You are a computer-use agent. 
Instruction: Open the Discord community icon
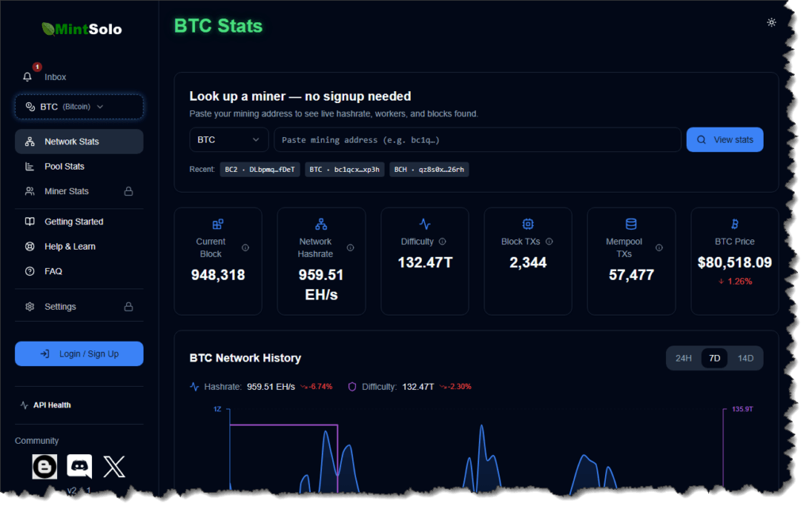[79, 467]
